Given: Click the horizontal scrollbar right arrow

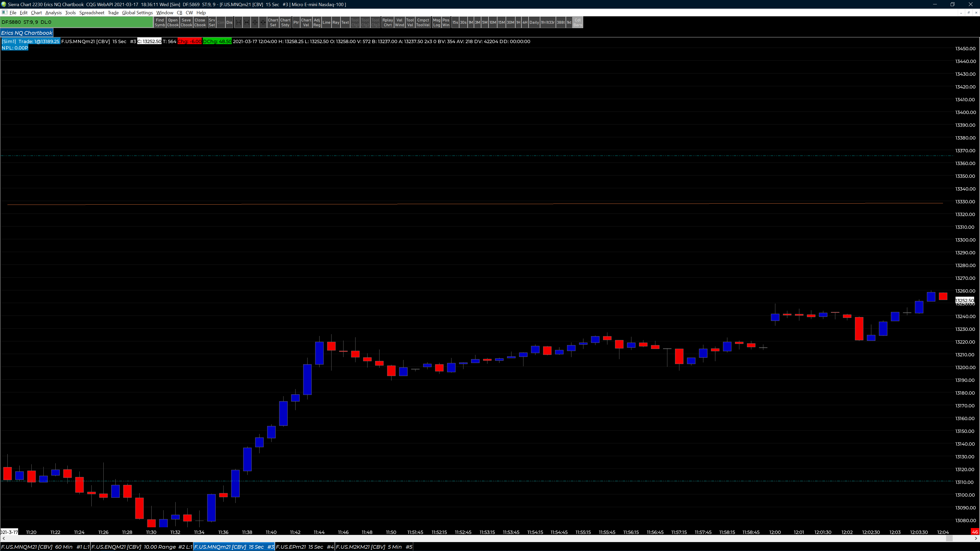Looking at the screenshot, I should (x=976, y=539).
